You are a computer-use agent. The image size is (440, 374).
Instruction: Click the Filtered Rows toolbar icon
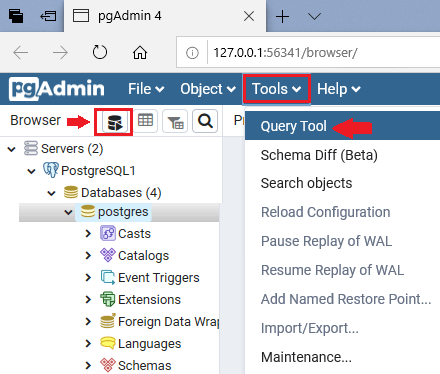click(x=175, y=121)
